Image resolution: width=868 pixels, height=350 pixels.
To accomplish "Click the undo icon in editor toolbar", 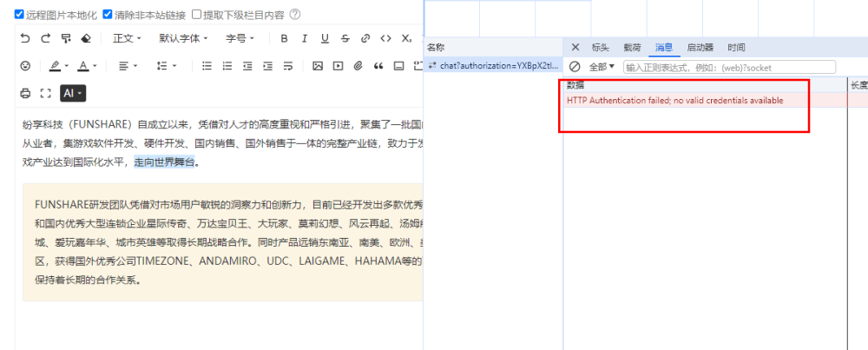I will click(25, 38).
